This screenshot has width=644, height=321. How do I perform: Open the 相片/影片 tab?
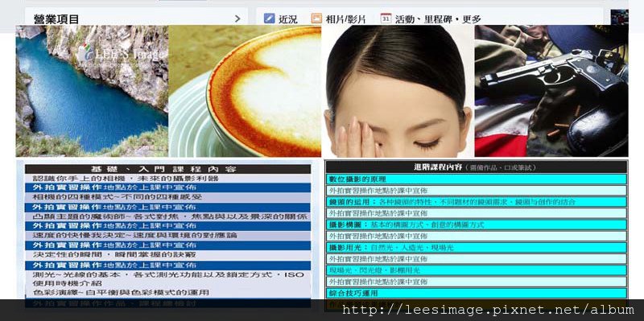pos(345,19)
